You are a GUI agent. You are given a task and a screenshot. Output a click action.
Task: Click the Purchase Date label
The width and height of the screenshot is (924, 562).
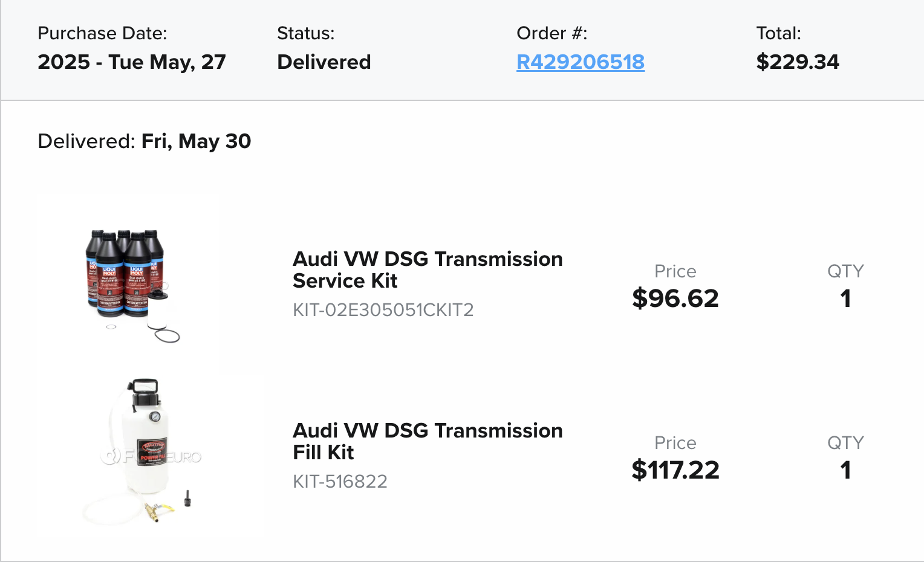pyautogui.click(x=102, y=33)
